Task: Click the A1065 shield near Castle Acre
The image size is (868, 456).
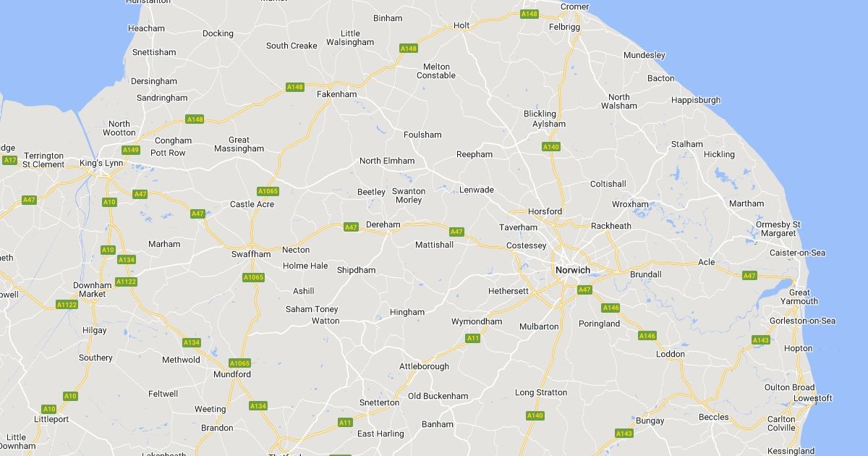Action: coord(268,191)
